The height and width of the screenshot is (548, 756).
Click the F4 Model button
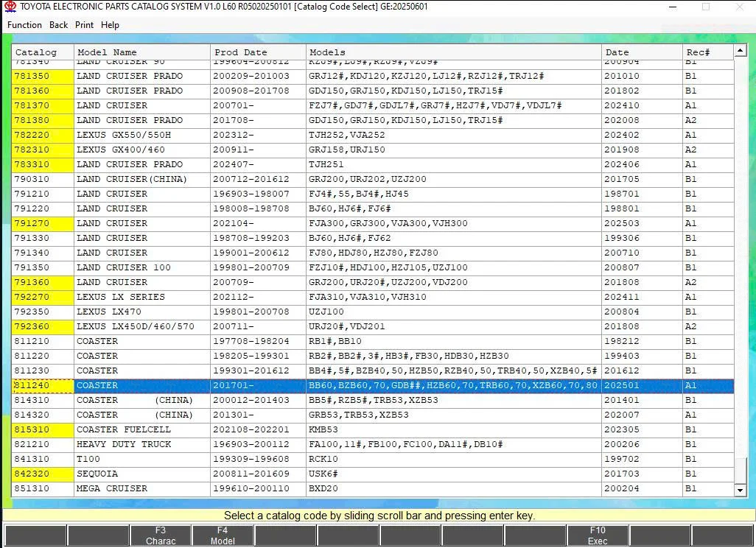point(223,535)
